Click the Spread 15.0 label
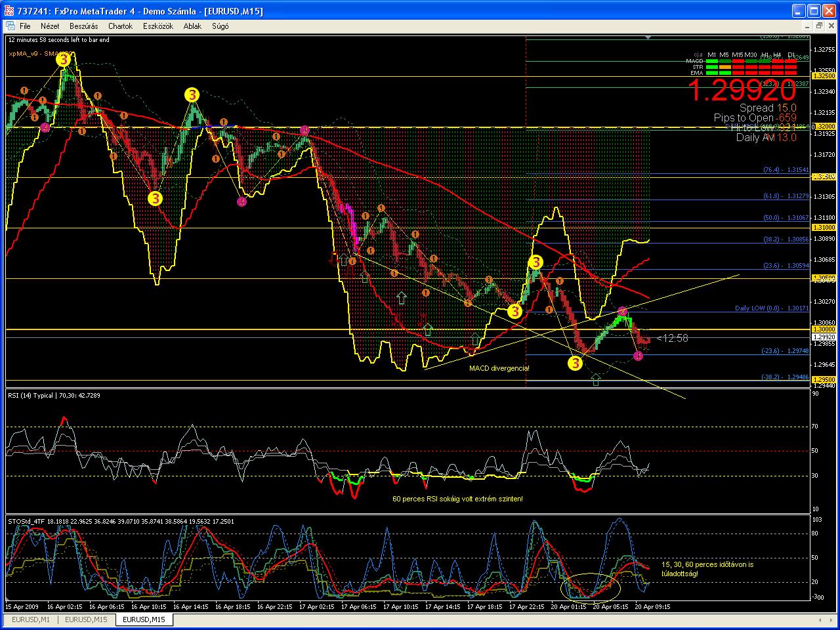Screen dimensions: 840x630 tap(768, 108)
